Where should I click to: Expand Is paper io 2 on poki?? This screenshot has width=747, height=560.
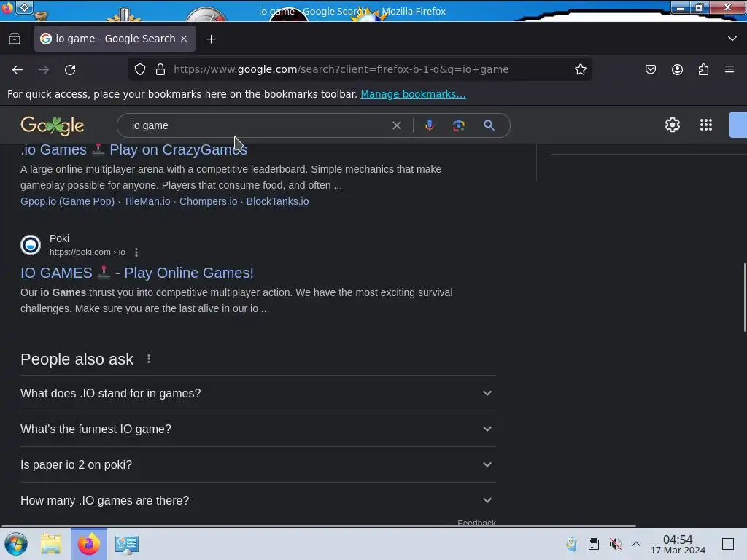258,464
